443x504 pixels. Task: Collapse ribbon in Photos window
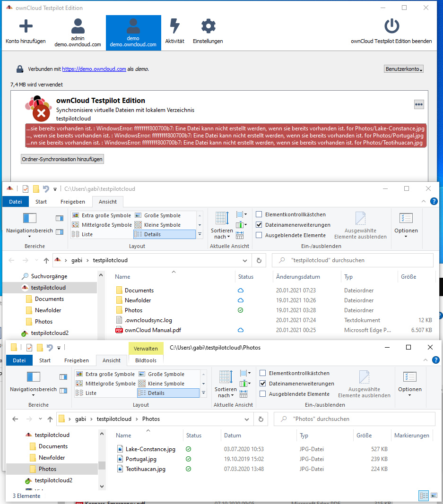click(426, 360)
